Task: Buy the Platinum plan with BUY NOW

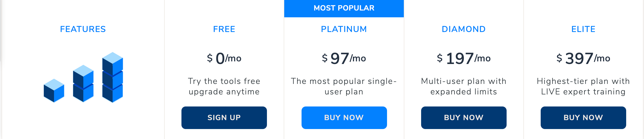Action: [344, 118]
